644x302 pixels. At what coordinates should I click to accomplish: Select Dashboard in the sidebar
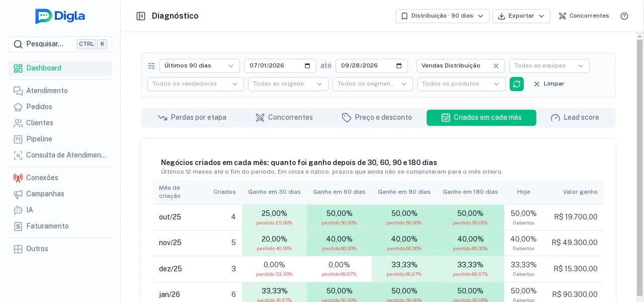[60, 68]
